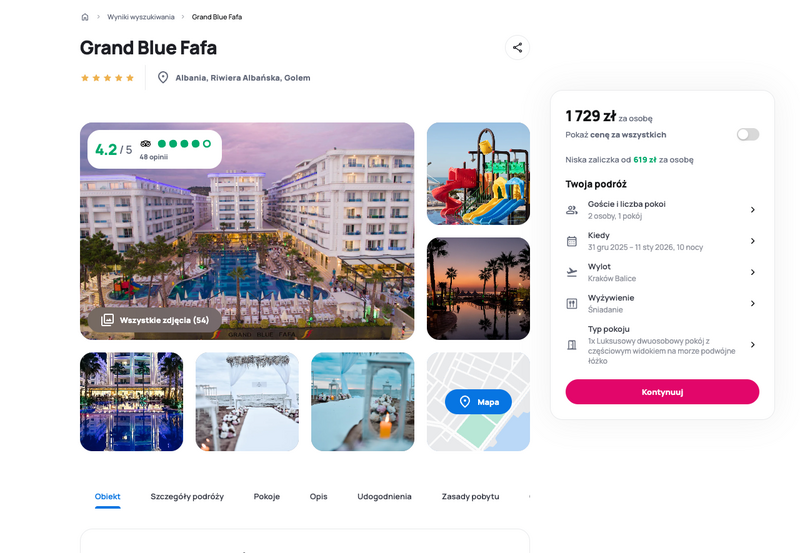Click the location pin icon by Albania
This screenshot has height=553, width=800.
click(163, 78)
